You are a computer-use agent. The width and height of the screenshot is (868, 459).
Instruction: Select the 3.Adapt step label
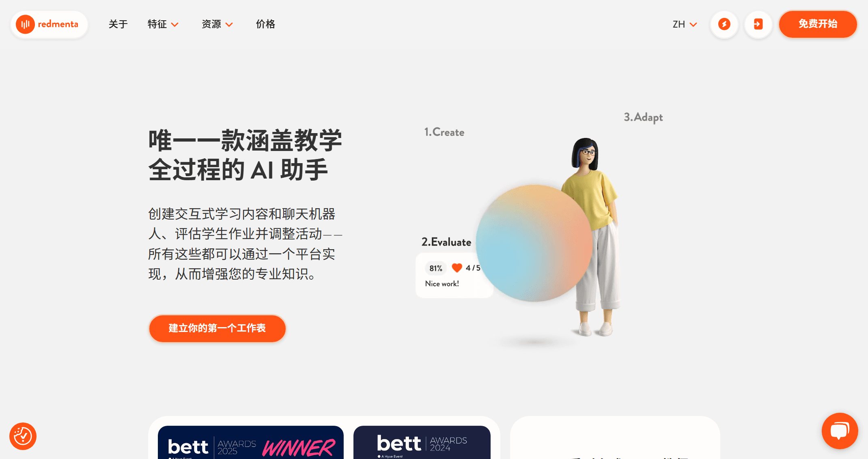[643, 117]
